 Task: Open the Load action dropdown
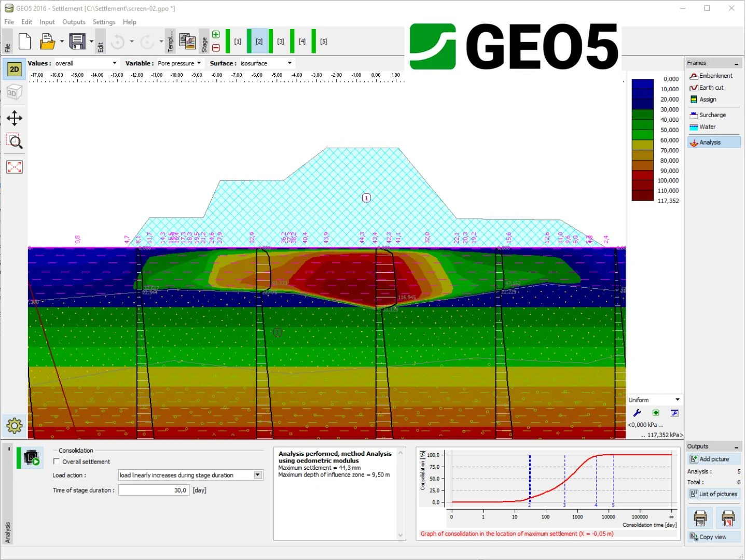pos(191,475)
